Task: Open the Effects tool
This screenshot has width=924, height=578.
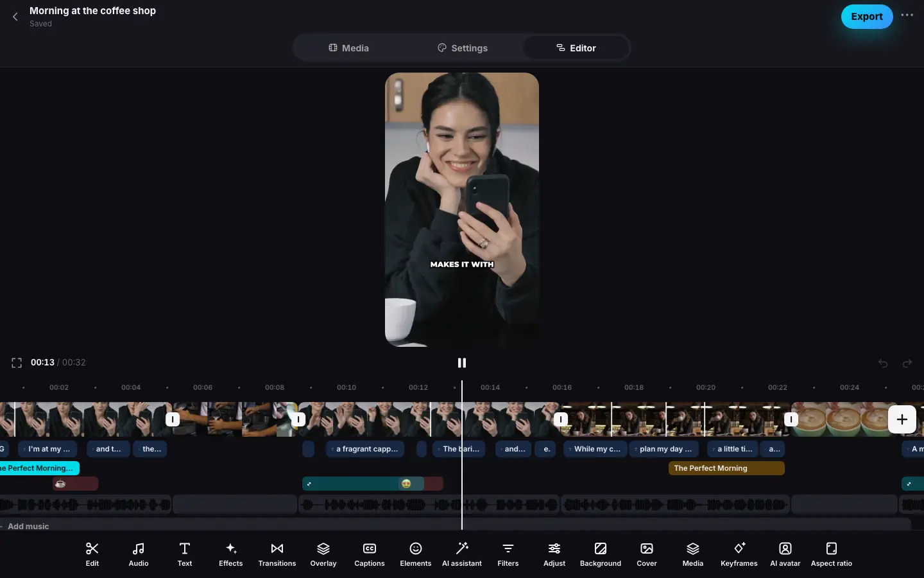Action: [x=231, y=554]
